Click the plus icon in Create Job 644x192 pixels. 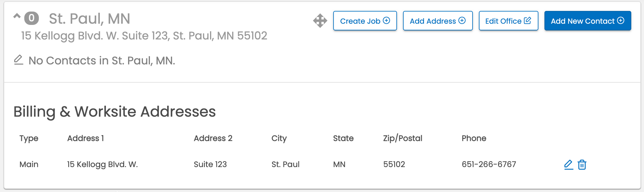click(x=386, y=20)
